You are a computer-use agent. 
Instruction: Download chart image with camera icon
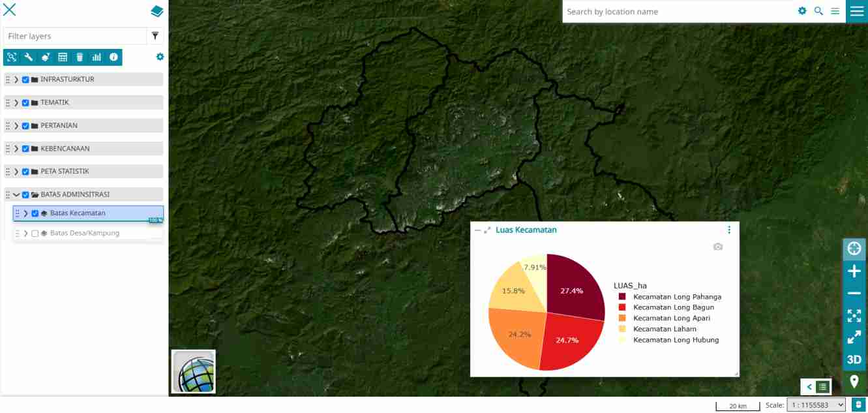point(718,247)
